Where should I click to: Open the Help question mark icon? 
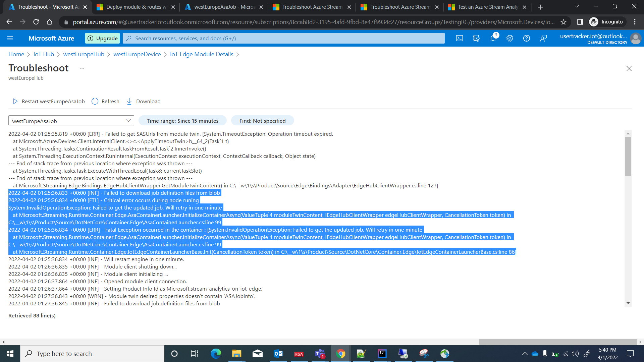pyautogui.click(x=527, y=39)
